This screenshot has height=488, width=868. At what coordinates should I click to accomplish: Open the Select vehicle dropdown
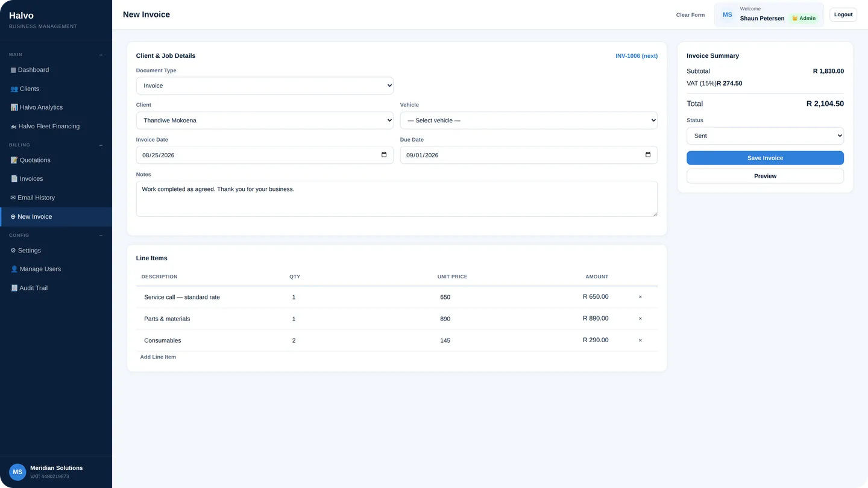[529, 120]
